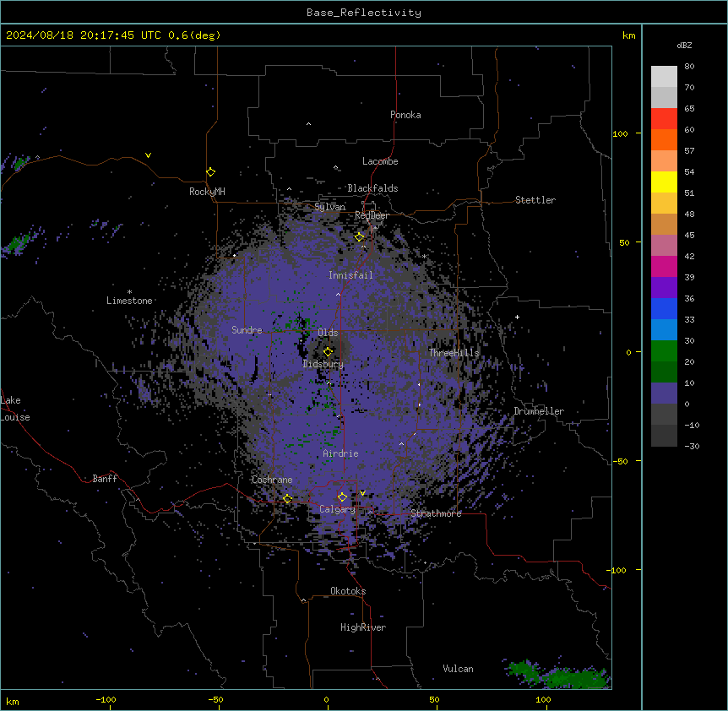This screenshot has width=728, height=711.
Task: Select the ThreeHills label
Action: (454, 353)
